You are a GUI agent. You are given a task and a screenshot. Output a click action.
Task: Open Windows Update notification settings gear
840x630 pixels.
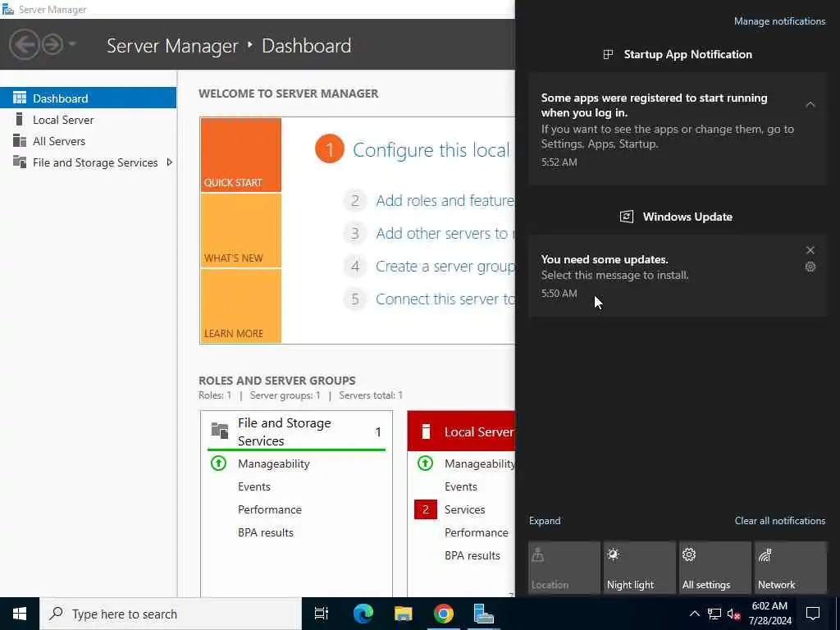810,267
